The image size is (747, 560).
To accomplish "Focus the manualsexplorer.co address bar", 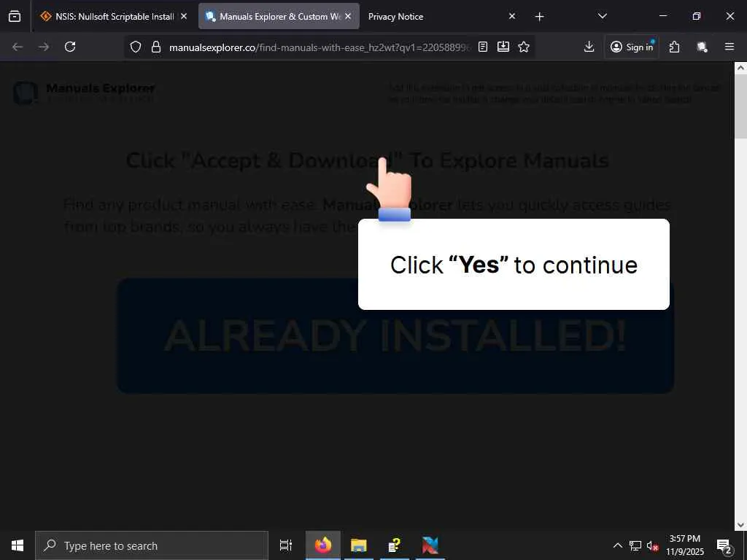I will pos(320,47).
